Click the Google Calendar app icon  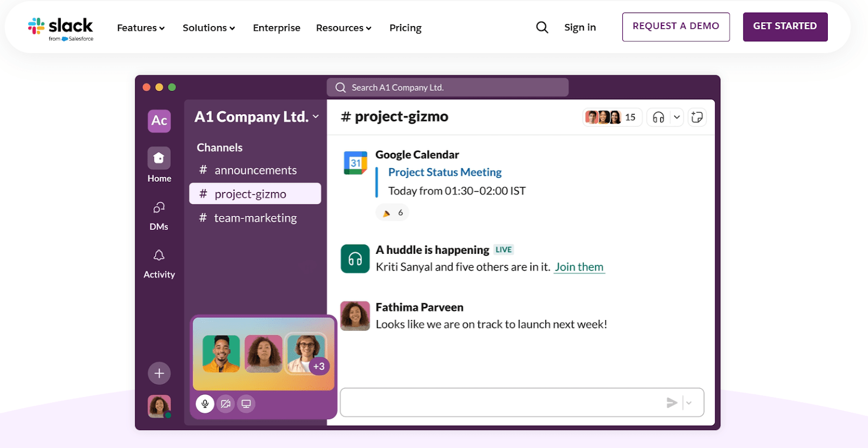(x=355, y=163)
